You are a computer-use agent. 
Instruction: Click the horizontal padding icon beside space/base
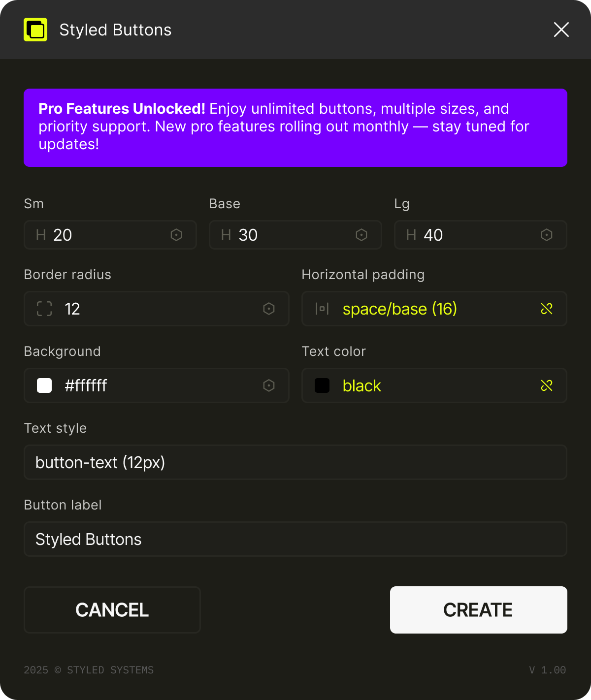click(x=321, y=309)
